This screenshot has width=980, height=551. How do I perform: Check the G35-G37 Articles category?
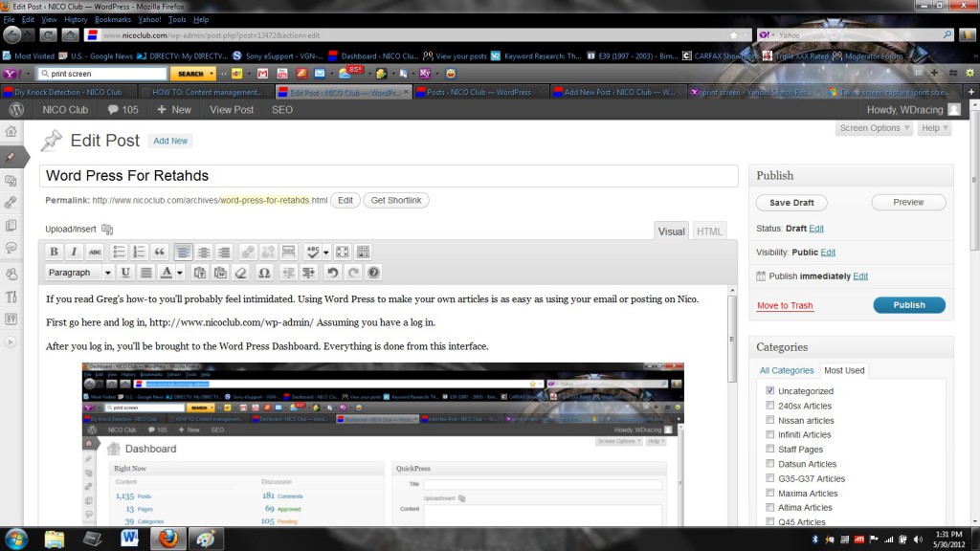[x=770, y=478]
